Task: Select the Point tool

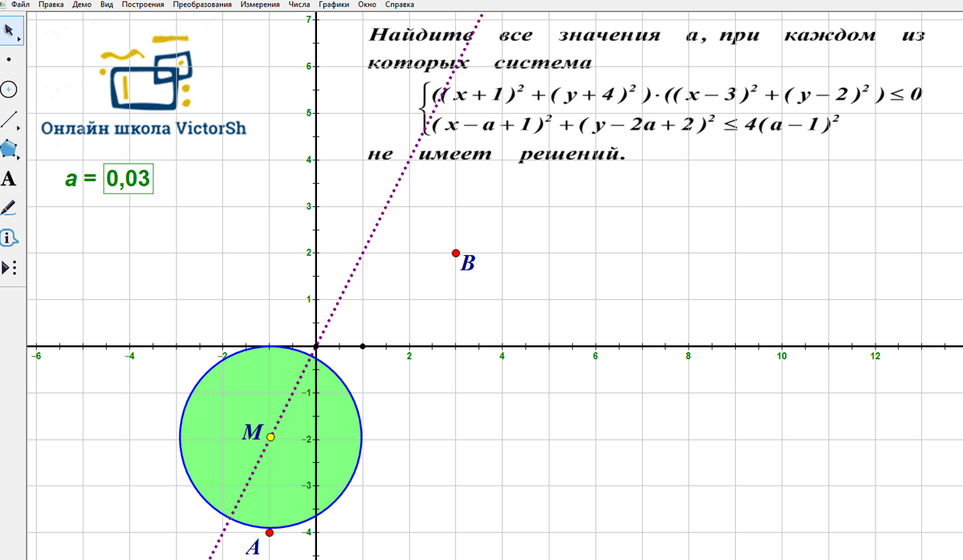Action: (x=10, y=59)
